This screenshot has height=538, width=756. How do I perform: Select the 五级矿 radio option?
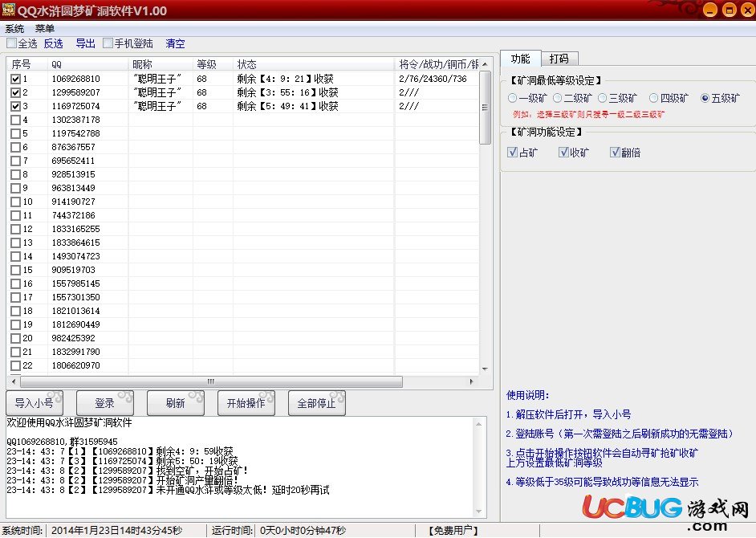[705, 99]
